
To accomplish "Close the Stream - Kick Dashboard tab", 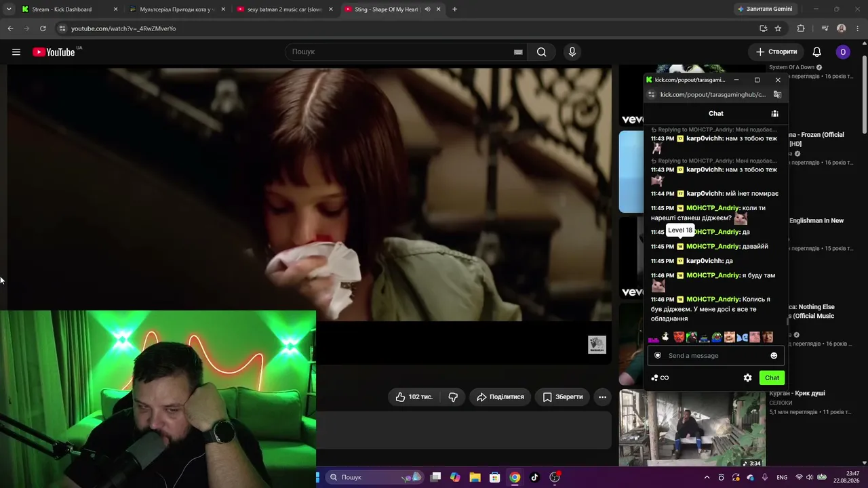I will point(115,9).
